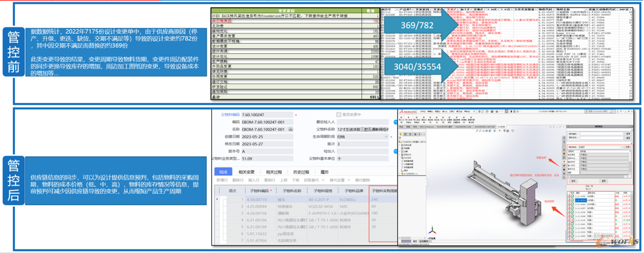Image resolution: width=644 pixels, height=253 pixels.
Task: Click the 新增行 button
Action: pos(222,180)
